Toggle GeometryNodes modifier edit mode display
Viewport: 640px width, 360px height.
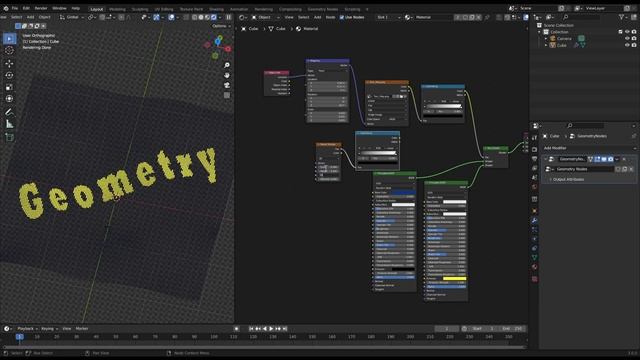pyautogui.click(x=597, y=159)
